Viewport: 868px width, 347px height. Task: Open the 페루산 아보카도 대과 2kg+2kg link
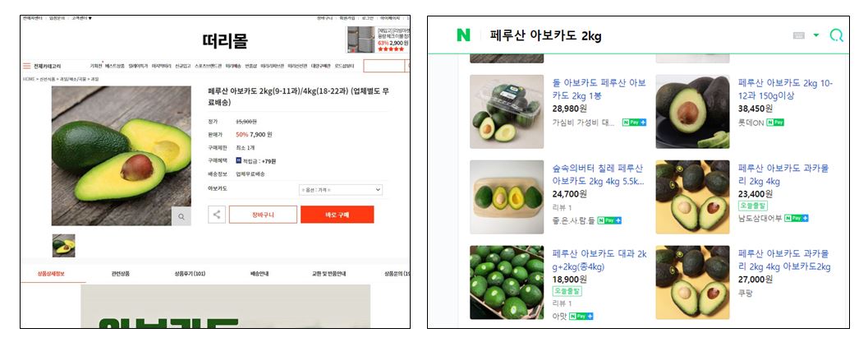click(x=599, y=261)
